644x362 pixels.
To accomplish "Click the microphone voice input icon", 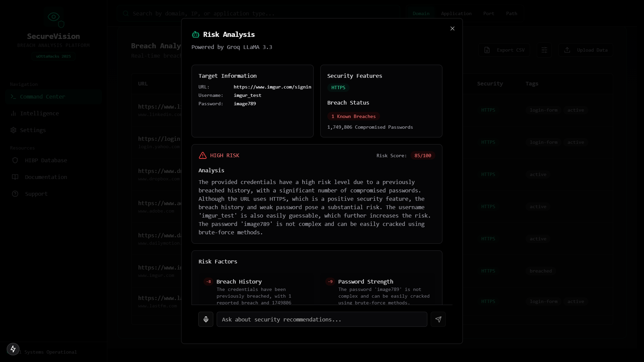I will [206, 319].
